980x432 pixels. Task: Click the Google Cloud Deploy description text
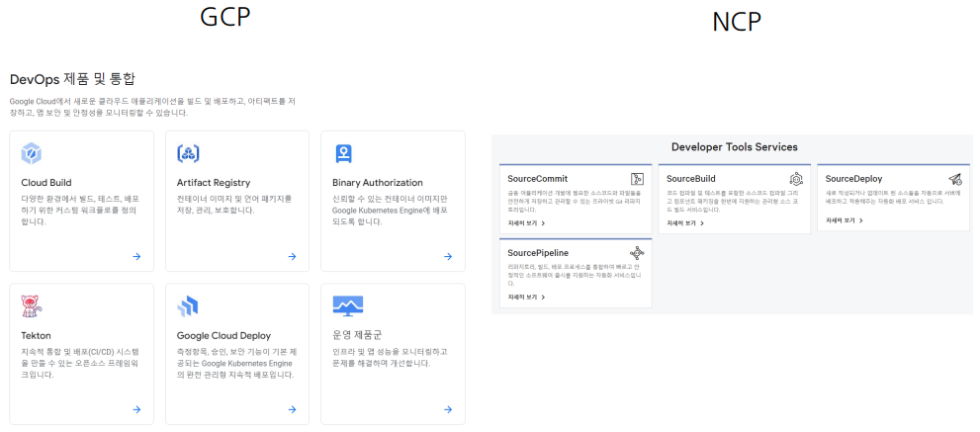pyautogui.click(x=235, y=363)
